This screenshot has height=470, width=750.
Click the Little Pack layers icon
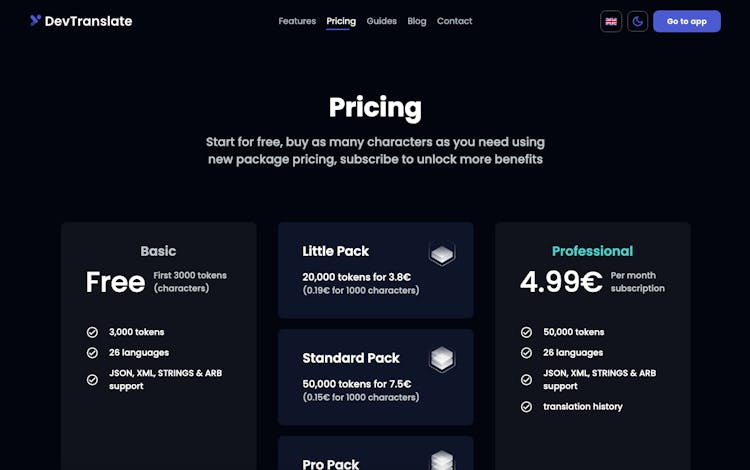pyautogui.click(x=442, y=254)
